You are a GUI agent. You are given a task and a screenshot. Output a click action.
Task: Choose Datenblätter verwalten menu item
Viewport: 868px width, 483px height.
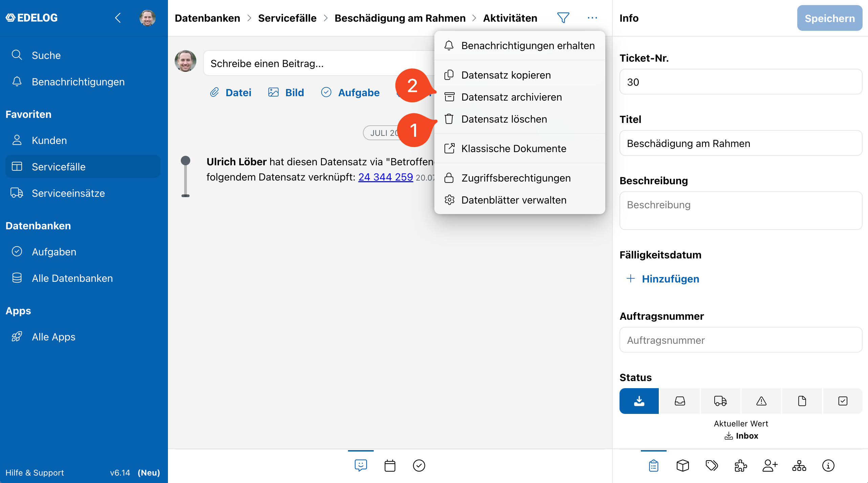[x=520, y=200]
